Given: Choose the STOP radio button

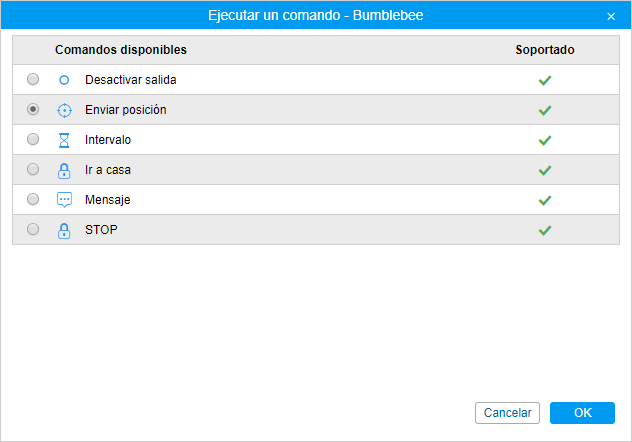Looking at the screenshot, I should (x=33, y=229).
